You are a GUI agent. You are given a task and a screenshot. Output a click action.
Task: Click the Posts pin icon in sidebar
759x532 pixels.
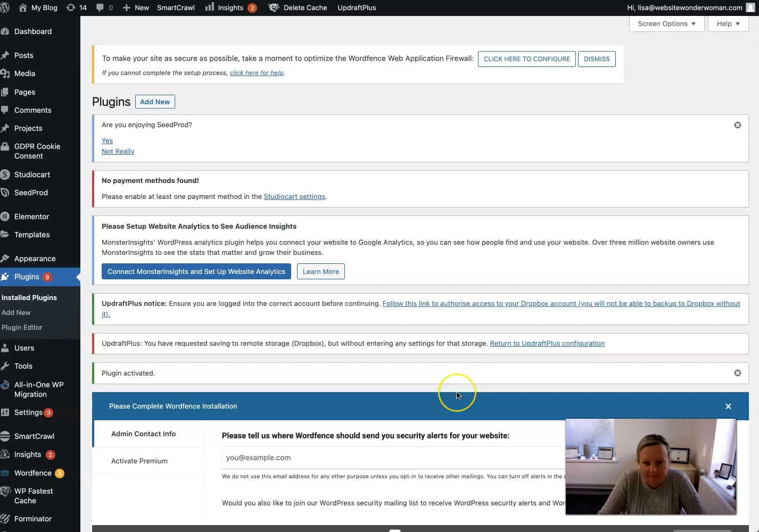pyautogui.click(x=5, y=55)
